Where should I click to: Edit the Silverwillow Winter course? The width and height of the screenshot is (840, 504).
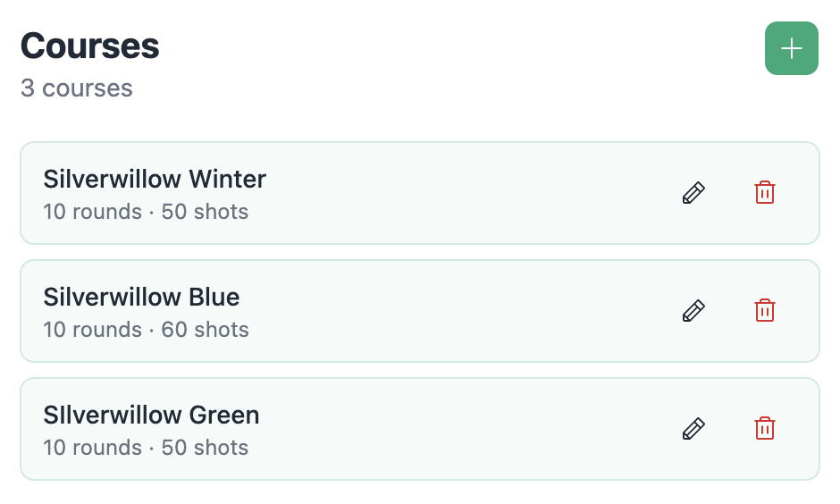click(x=693, y=193)
